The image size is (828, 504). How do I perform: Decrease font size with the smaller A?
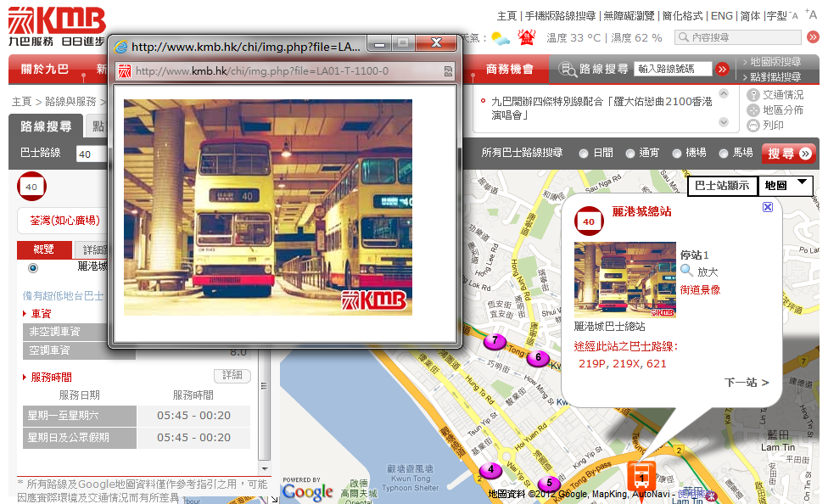tap(793, 16)
